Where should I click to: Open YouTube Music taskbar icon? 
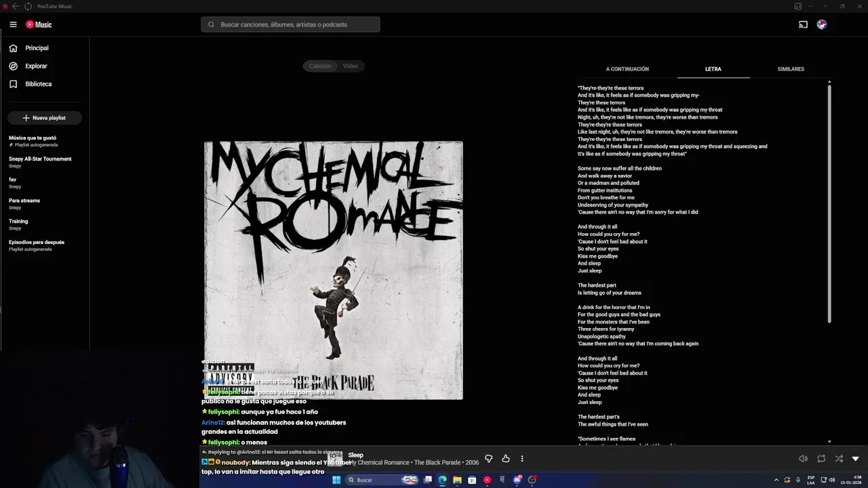coord(487,480)
